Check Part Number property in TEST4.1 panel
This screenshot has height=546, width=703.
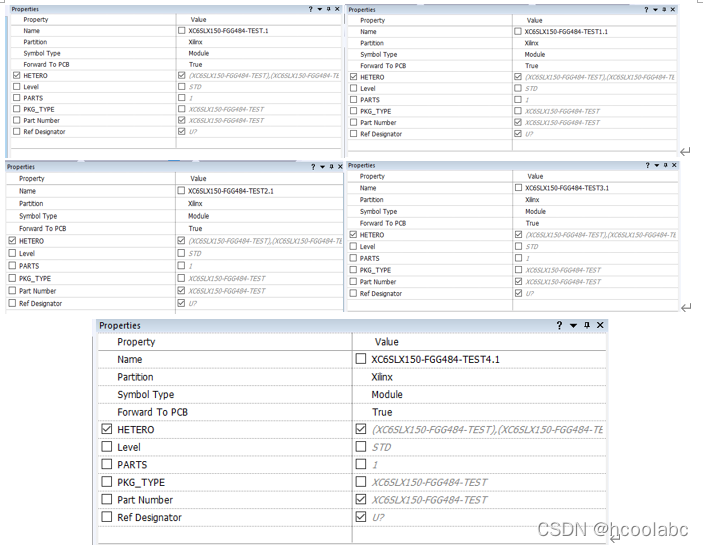coord(106,499)
